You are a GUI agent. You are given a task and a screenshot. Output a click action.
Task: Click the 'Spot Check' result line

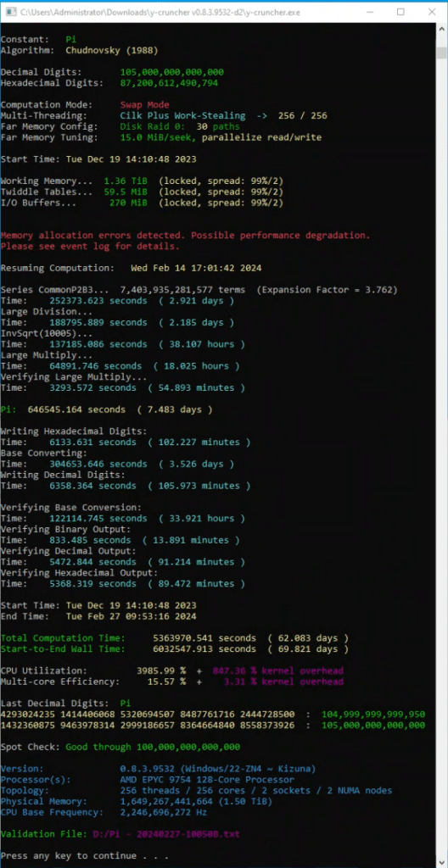(x=120, y=747)
